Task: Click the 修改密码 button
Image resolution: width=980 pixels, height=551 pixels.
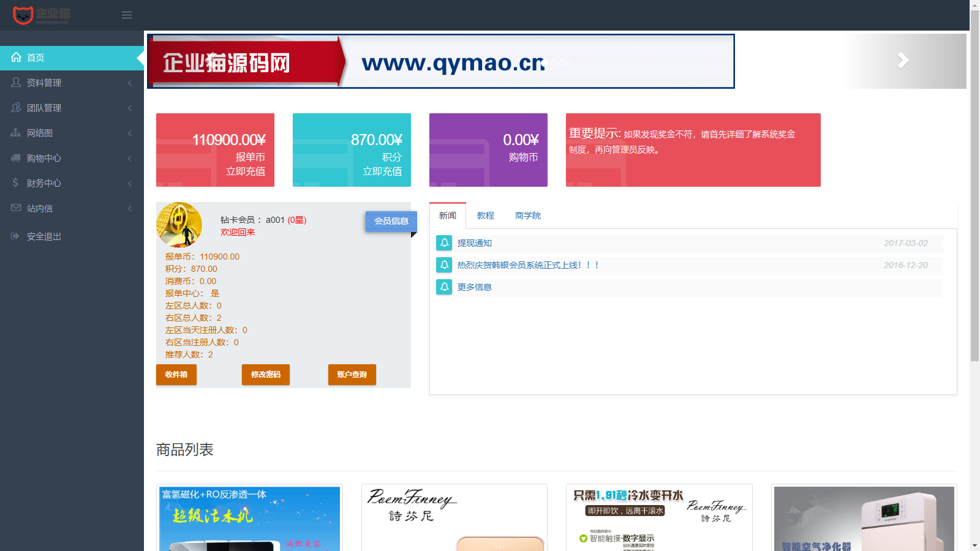Action: coord(265,374)
